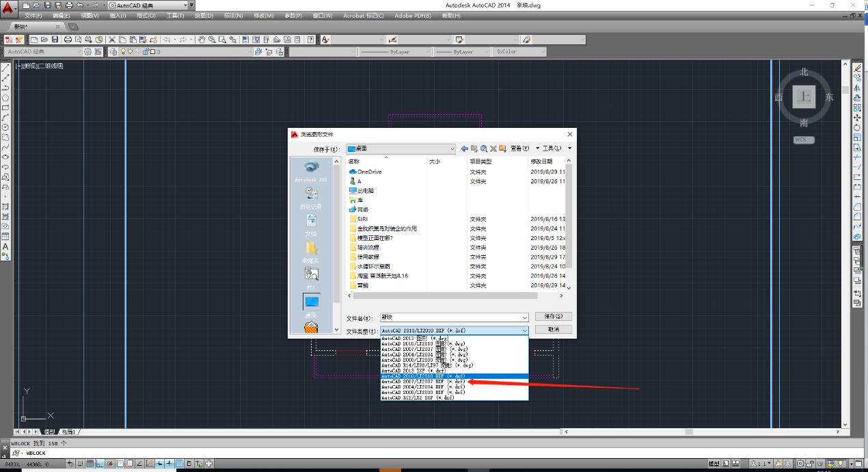Select 收藏夹 in places sidebar
868x472 pixels.
click(x=311, y=253)
